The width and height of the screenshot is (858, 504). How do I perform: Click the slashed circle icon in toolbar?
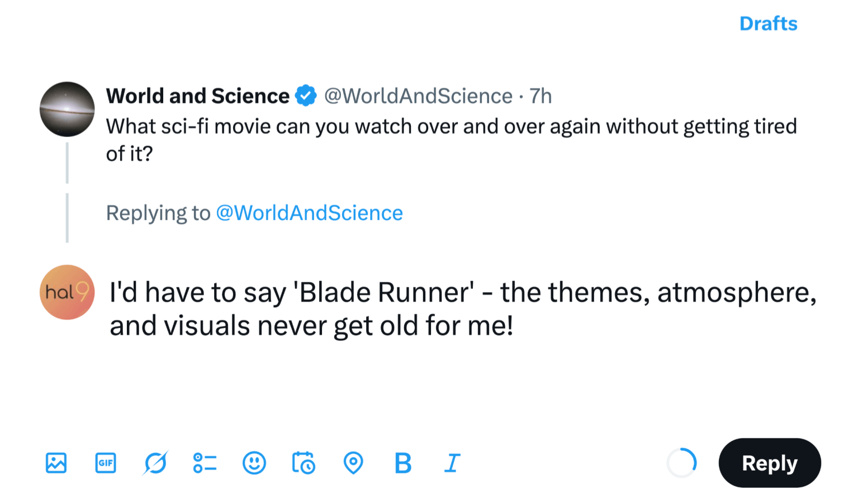click(x=155, y=463)
